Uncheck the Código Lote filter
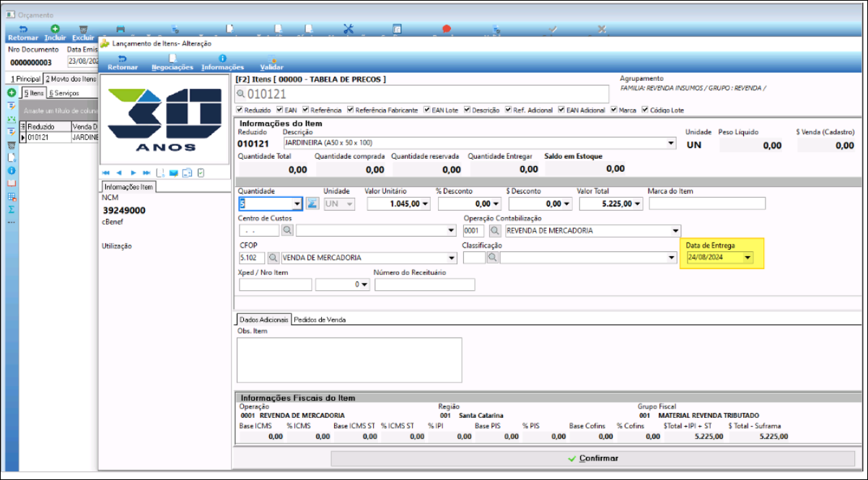Viewport: 868px width, 480px height. [x=645, y=110]
